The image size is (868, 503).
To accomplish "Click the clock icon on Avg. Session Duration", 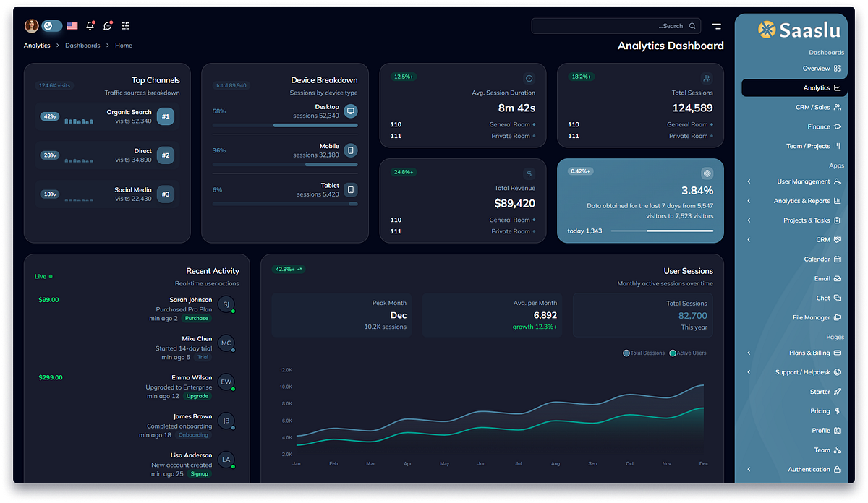I will point(529,78).
